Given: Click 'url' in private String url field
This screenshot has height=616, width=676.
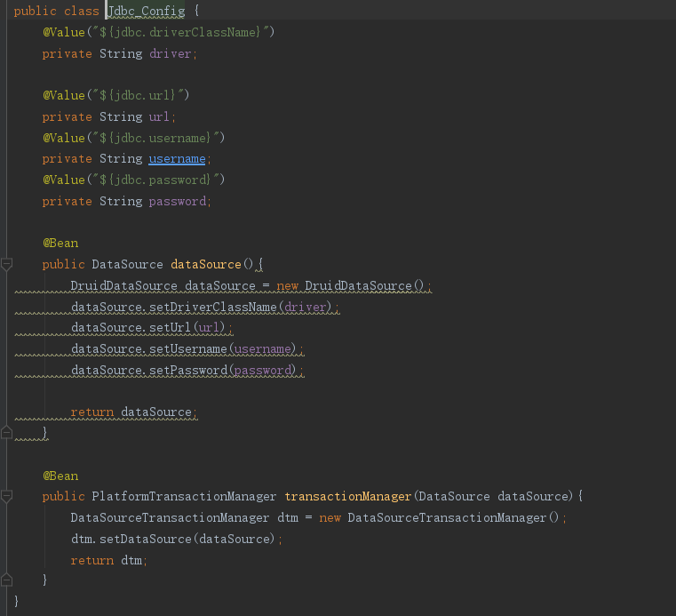Looking at the screenshot, I should pos(159,117).
